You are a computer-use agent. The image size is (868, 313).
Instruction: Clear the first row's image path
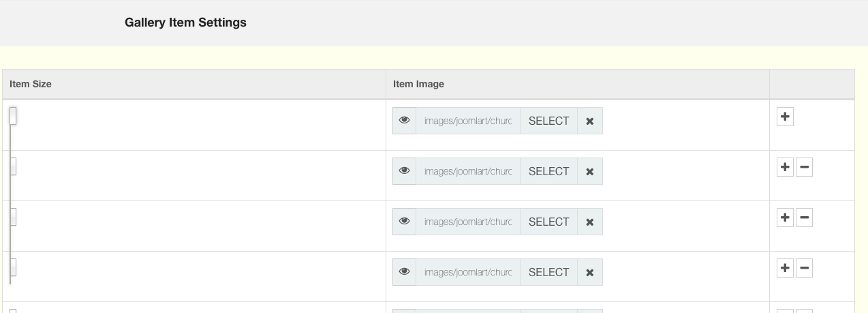coord(590,121)
